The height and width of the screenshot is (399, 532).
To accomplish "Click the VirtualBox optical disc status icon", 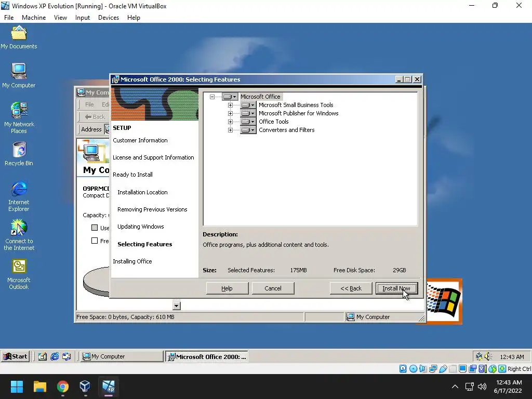I will pos(413,369).
